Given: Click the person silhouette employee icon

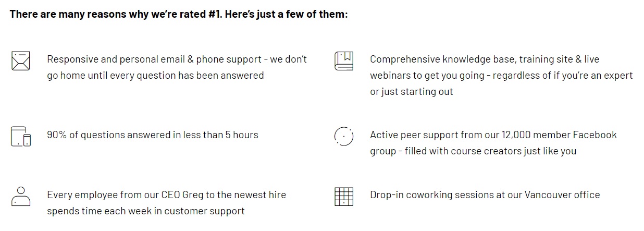Looking at the screenshot, I should click(21, 197).
